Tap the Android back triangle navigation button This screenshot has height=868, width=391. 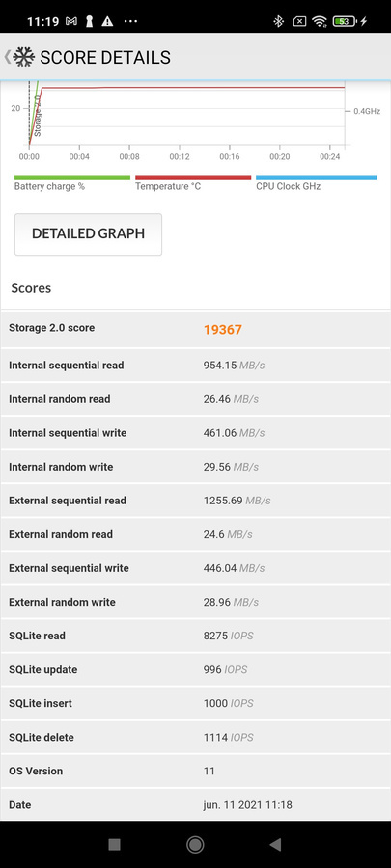coord(275,844)
